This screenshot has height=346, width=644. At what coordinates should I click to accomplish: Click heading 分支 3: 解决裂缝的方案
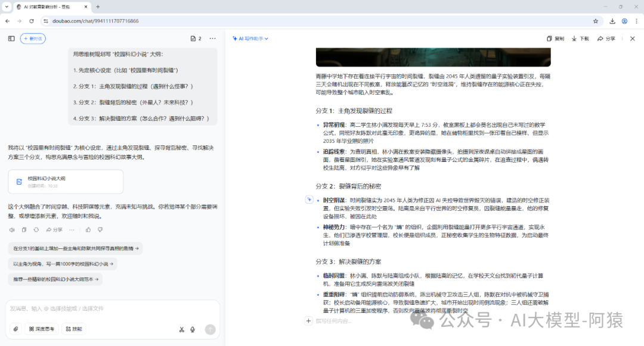348,262
